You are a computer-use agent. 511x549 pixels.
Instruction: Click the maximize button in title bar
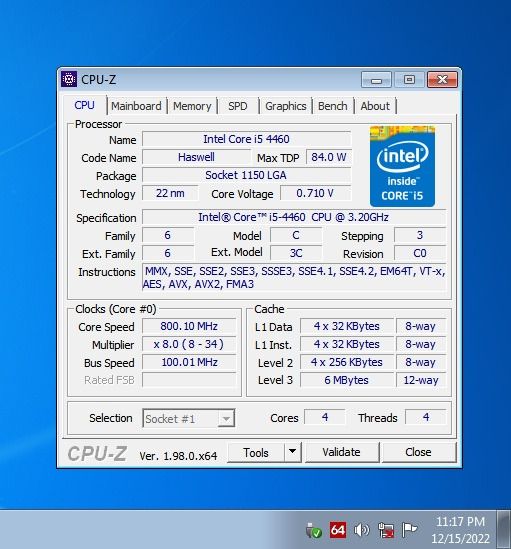pyautogui.click(x=409, y=80)
